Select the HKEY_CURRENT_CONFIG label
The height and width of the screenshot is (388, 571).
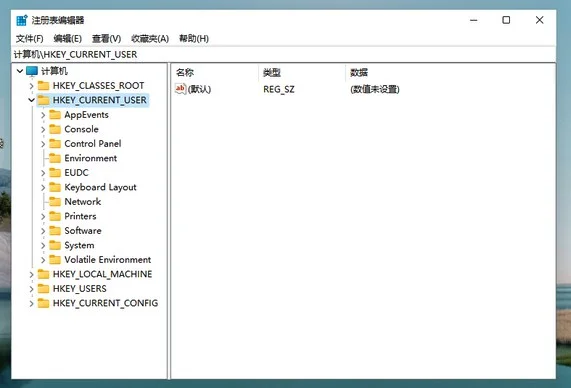[x=105, y=303]
